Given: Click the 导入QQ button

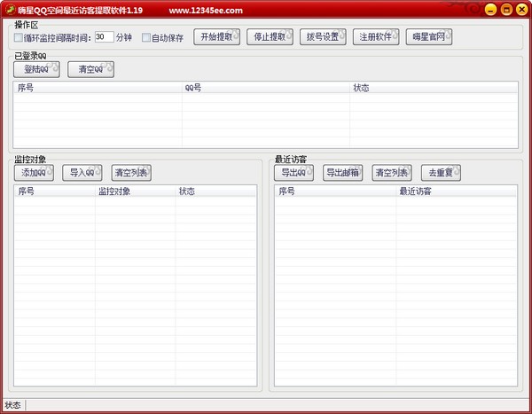Looking at the screenshot, I should pyautogui.click(x=82, y=172).
